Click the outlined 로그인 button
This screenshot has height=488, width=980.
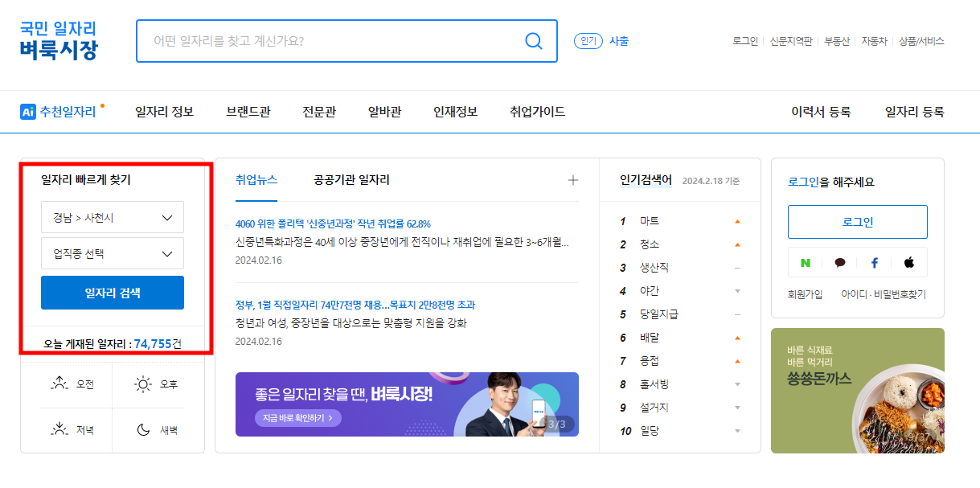pyautogui.click(x=857, y=222)
